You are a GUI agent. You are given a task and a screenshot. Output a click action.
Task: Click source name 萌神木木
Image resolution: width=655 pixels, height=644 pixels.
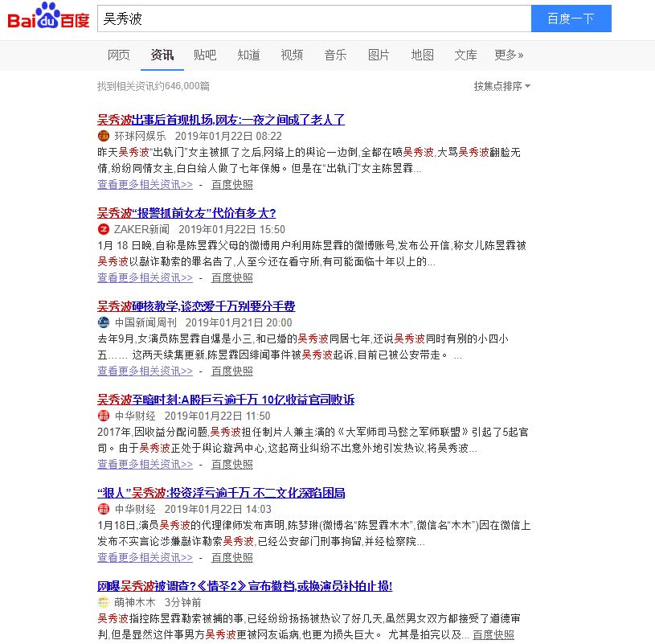click(x=134, y=602)
